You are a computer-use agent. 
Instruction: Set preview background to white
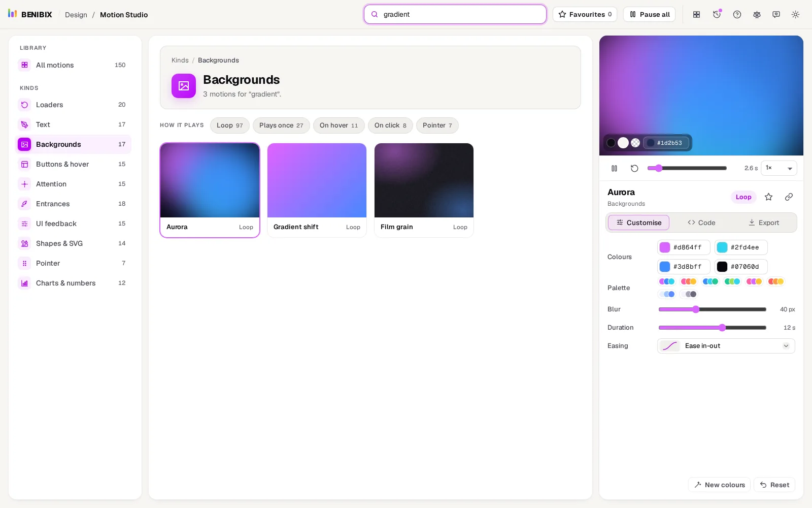623,143
